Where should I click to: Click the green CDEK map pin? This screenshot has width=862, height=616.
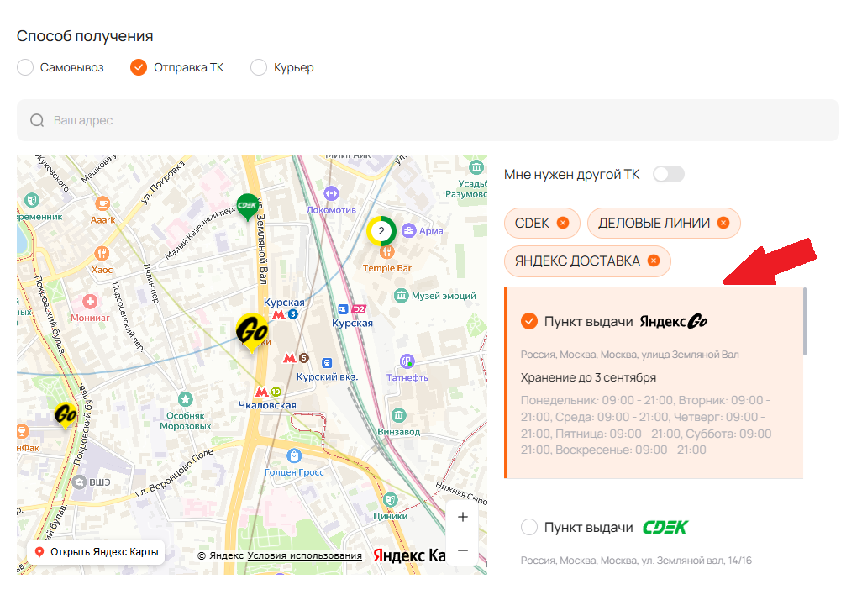pos(247,207)
